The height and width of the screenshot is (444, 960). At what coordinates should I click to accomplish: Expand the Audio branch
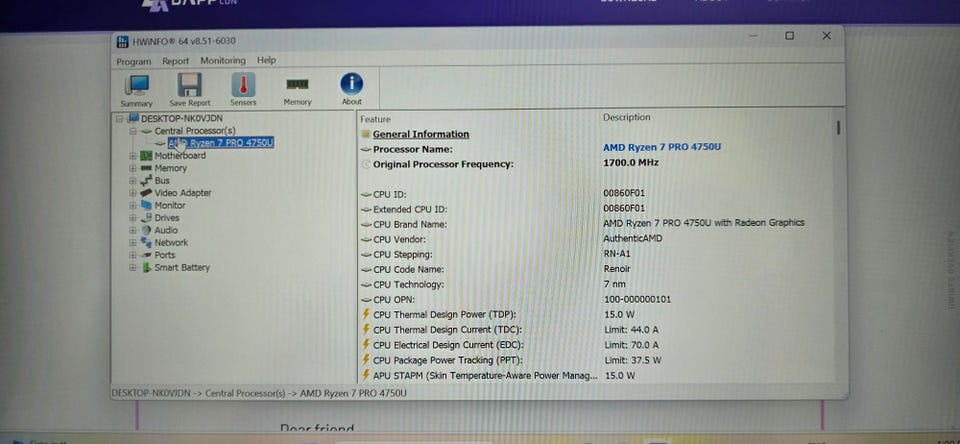[x=132, y=230]
